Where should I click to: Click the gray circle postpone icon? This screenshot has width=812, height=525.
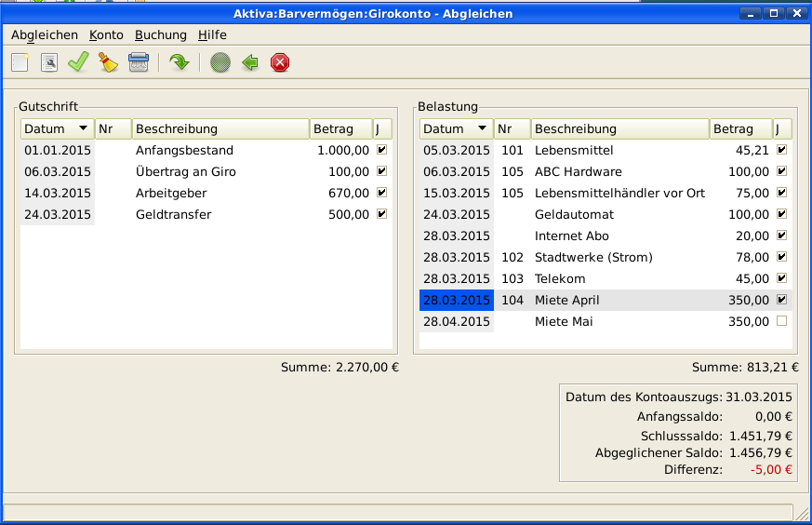(220, 62)
